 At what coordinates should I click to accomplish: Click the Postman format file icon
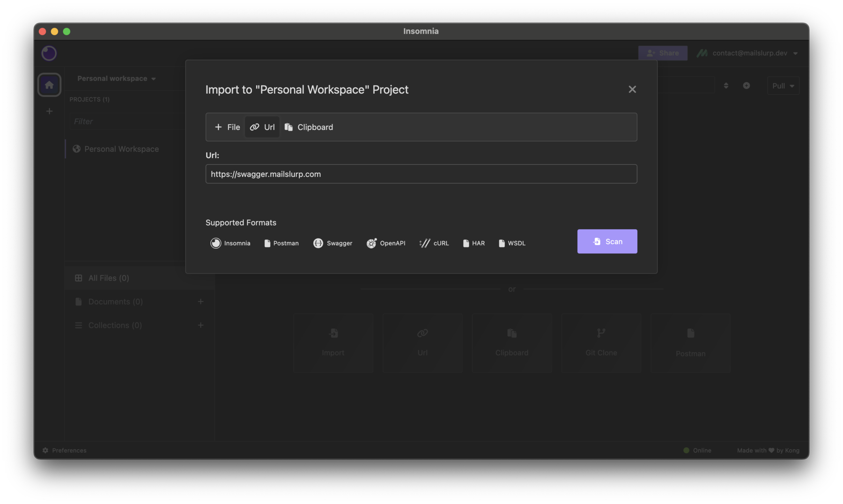pos(267,243)
